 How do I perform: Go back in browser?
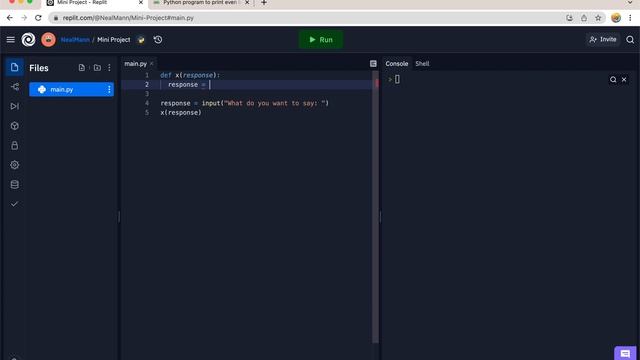click(10, 18)
